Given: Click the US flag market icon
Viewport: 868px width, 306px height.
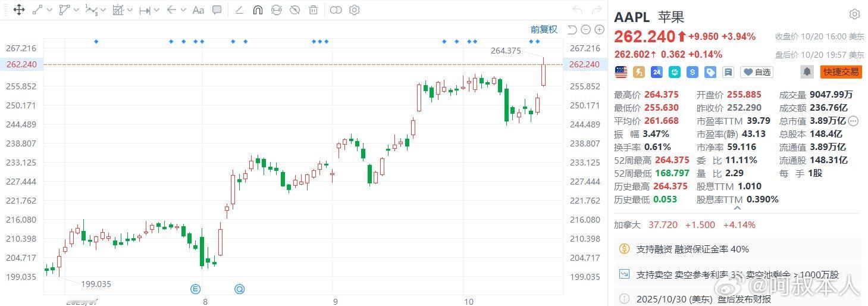Looking at the screenshot, I should click(x=621, y=72).
